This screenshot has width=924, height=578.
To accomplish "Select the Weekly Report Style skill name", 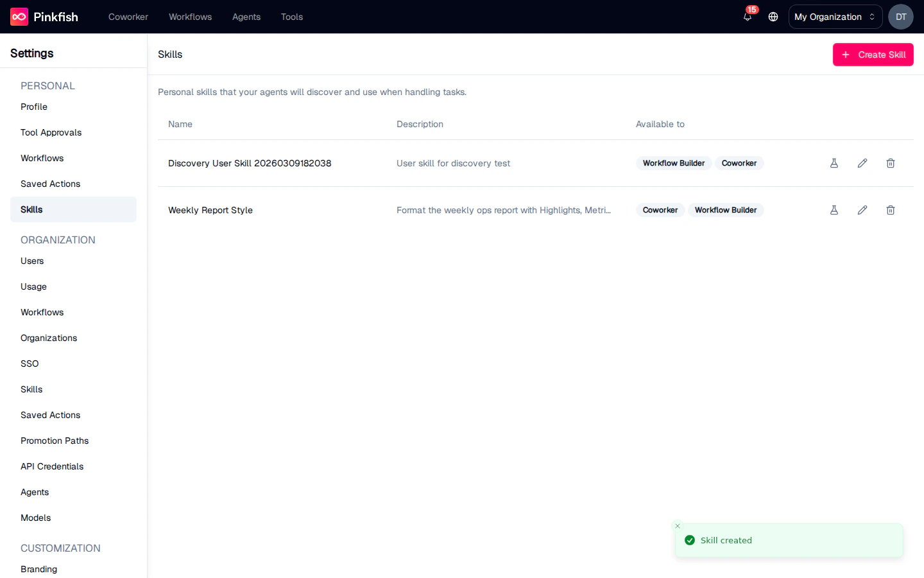I will (x=210, y=210).
